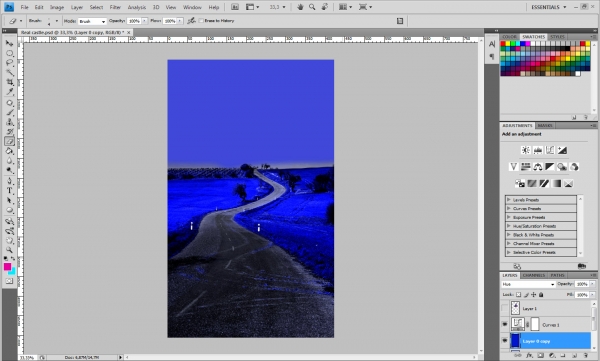Select the Elliptical Marquee tool
Viewport: 600px width, 361px height.
[x=9, y=53]
